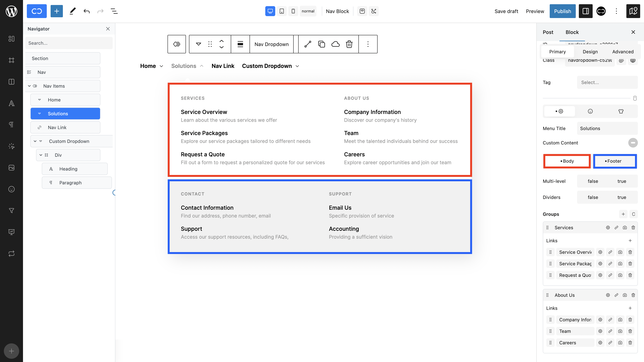Switch to the Post tab
This screenshot has width=644, height=362.
[x=548, y=32]
